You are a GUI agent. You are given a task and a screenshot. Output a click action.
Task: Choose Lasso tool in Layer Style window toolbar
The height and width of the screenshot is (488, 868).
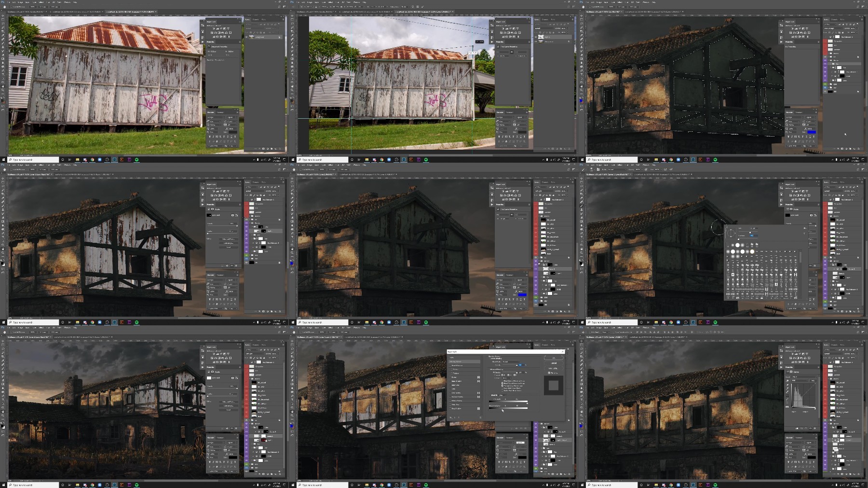pos(292,349)
